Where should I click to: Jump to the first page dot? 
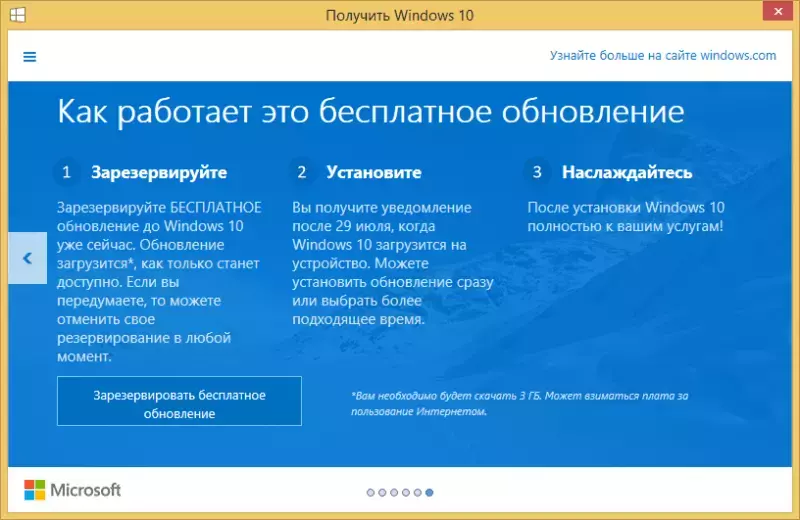(370, 492)
